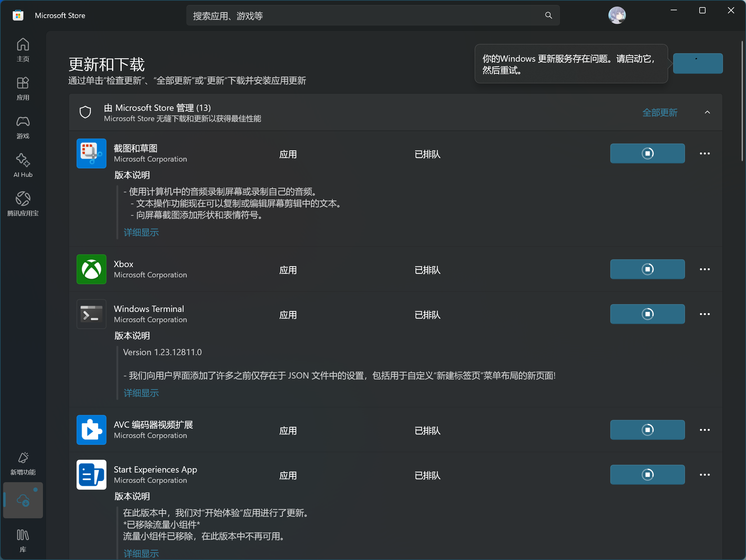This screenshot has width=746, height=560.
Task: Open the user profile avatar
Action: coord(617,16)
